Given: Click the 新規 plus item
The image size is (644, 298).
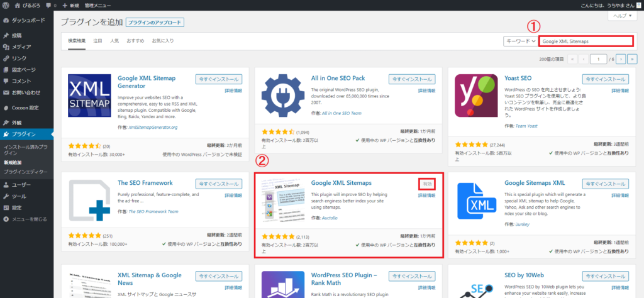Looking at the screenshot, I should [x=70, y=5].
